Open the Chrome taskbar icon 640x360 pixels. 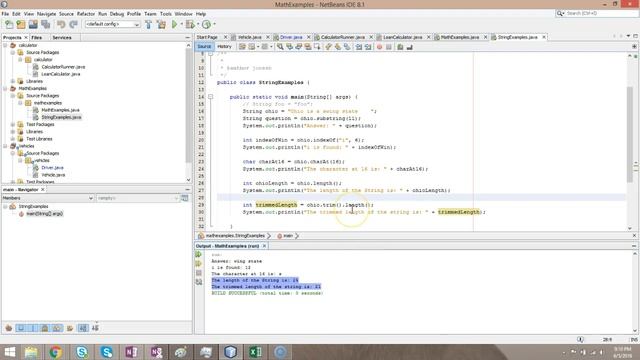(x=56, y=352)
